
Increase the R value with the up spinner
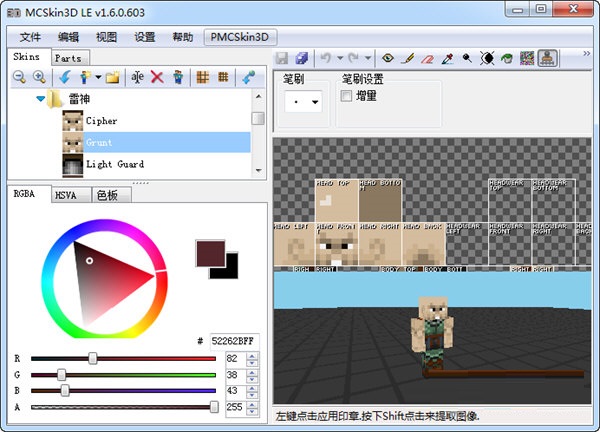[252, 355]
